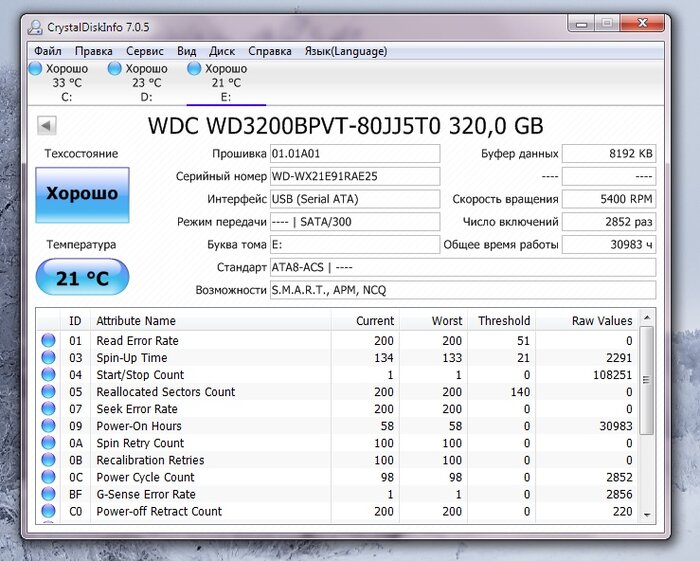Select the Start/Stop Count attribute name

(x=140, y=375)
